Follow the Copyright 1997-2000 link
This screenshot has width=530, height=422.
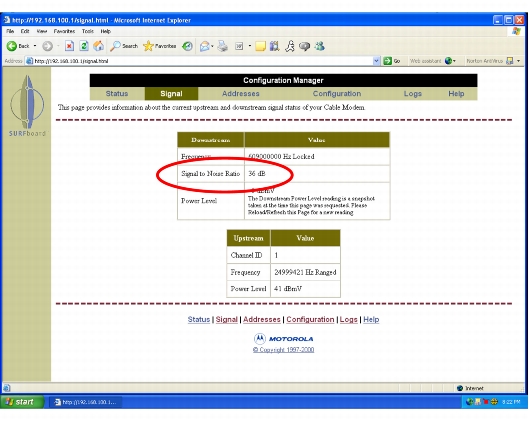click(283, 350)
